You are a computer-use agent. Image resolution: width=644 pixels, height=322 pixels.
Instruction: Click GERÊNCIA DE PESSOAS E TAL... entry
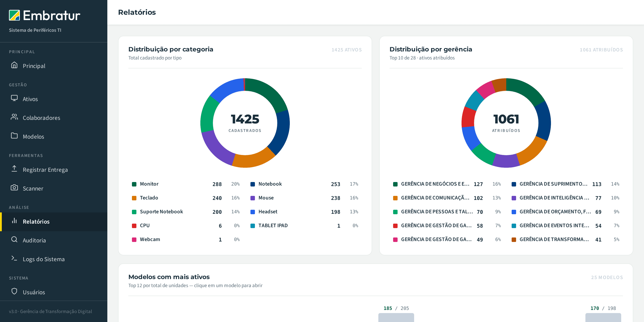[447, 212]
